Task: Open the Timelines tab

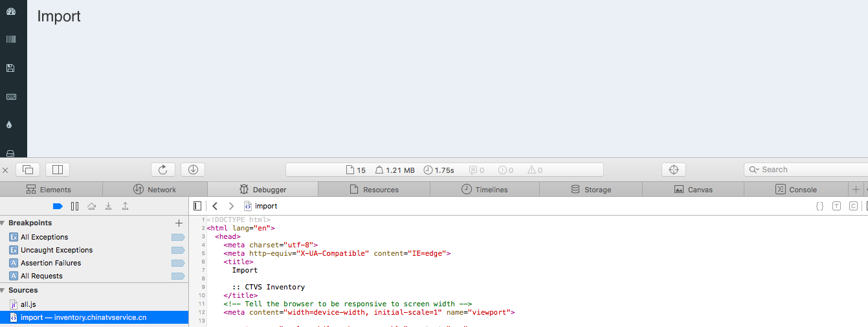Action: coord(484,190)
